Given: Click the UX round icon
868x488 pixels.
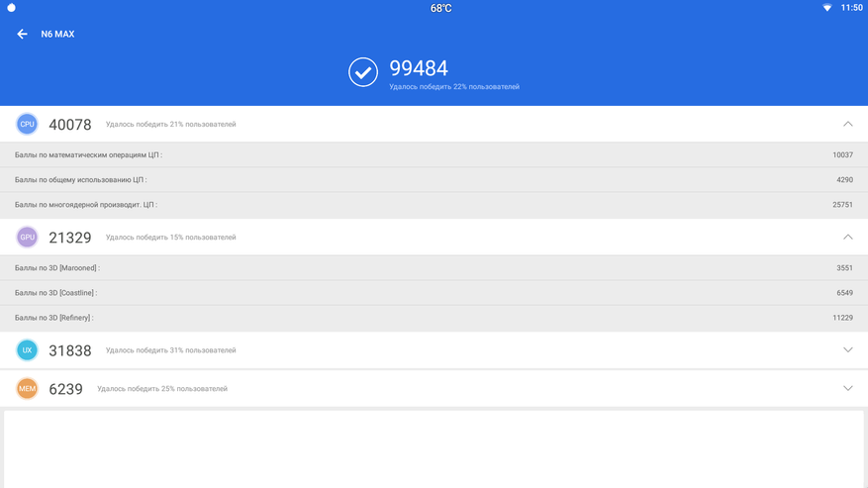Looking at the screenshot, I should click(x=27, y=350).
